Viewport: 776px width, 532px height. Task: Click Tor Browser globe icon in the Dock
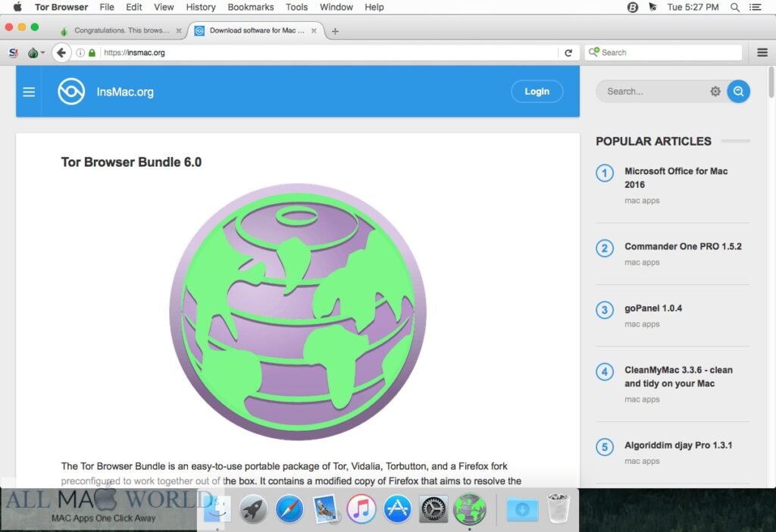click(470, 509)
